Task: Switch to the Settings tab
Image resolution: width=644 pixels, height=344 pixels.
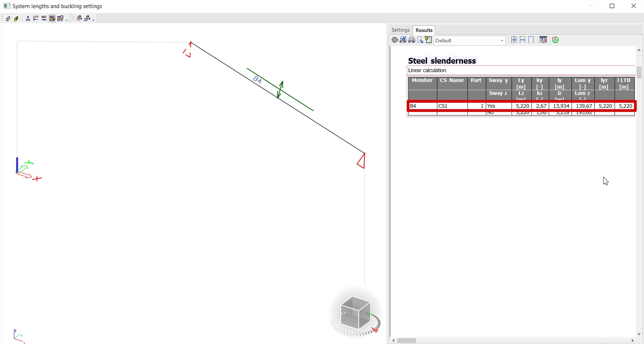Action: (401, 30)
